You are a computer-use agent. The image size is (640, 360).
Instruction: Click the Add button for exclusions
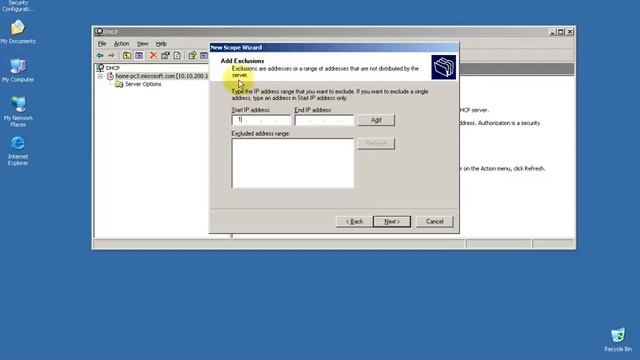click(376, 120)
